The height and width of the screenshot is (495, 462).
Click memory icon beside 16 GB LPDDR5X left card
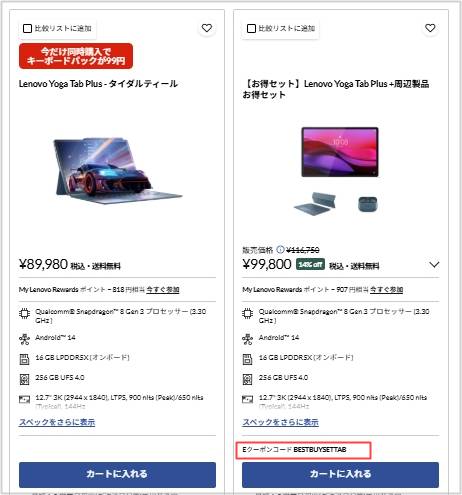24,359
